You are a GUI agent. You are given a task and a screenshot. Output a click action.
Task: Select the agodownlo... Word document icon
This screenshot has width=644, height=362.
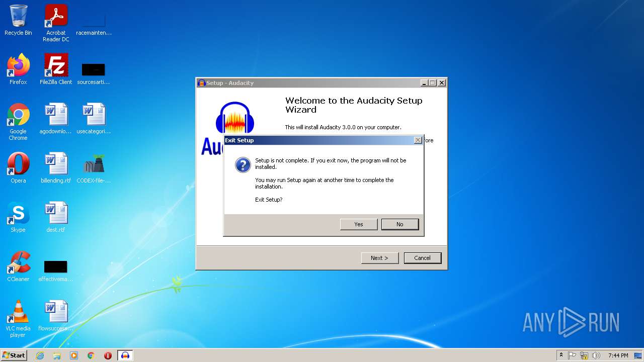[56, 119]
